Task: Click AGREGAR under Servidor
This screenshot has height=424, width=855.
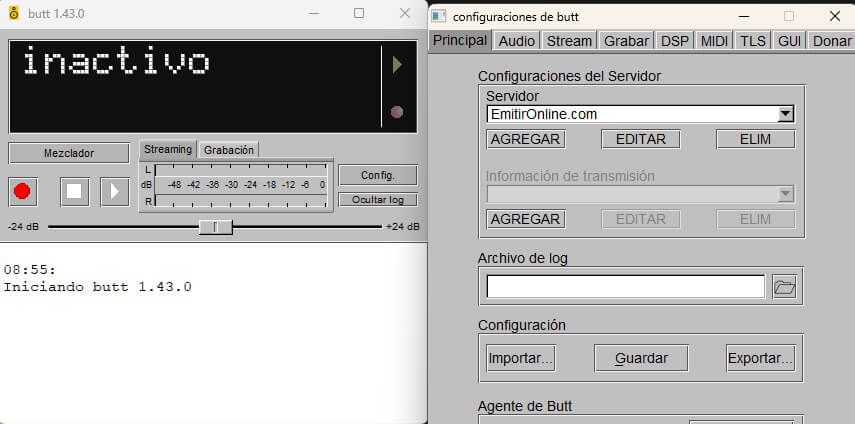Action: click(526, 139)
